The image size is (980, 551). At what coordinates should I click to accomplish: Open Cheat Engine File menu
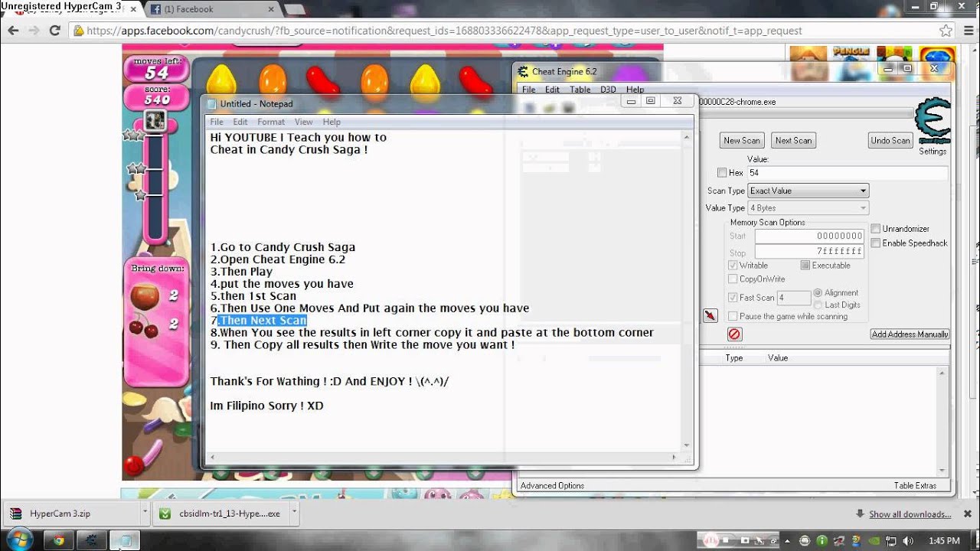point(529,90)
